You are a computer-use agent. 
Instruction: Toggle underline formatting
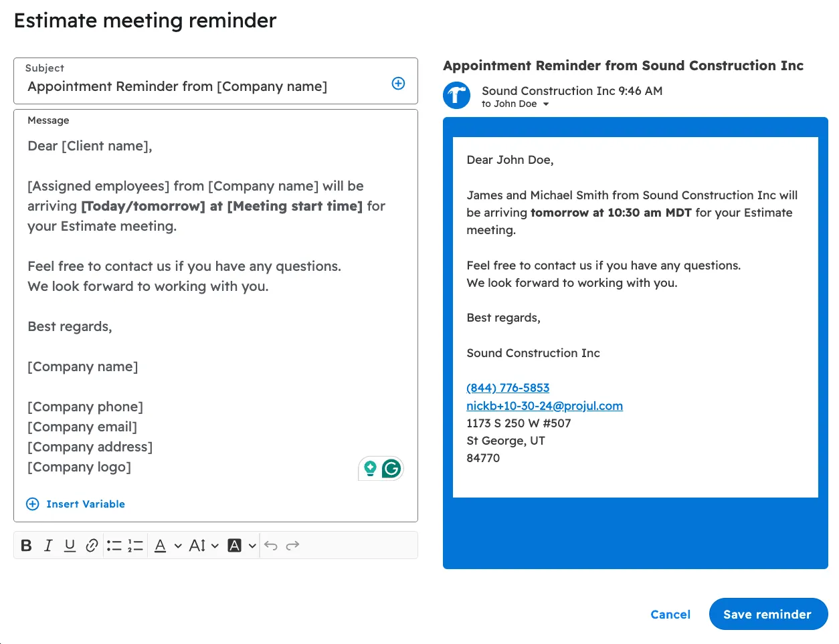pyautogui.click(x=70, y=545)
